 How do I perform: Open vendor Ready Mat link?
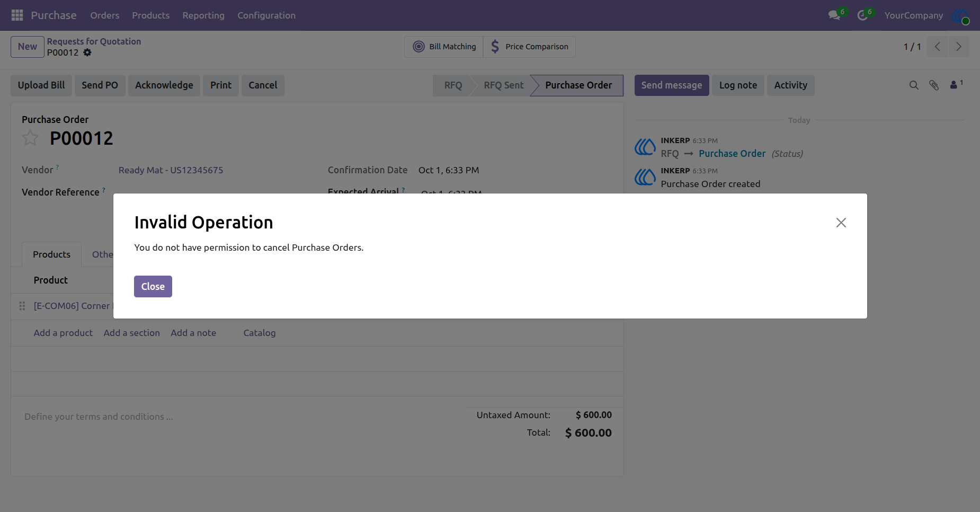[x=171, y=170]
